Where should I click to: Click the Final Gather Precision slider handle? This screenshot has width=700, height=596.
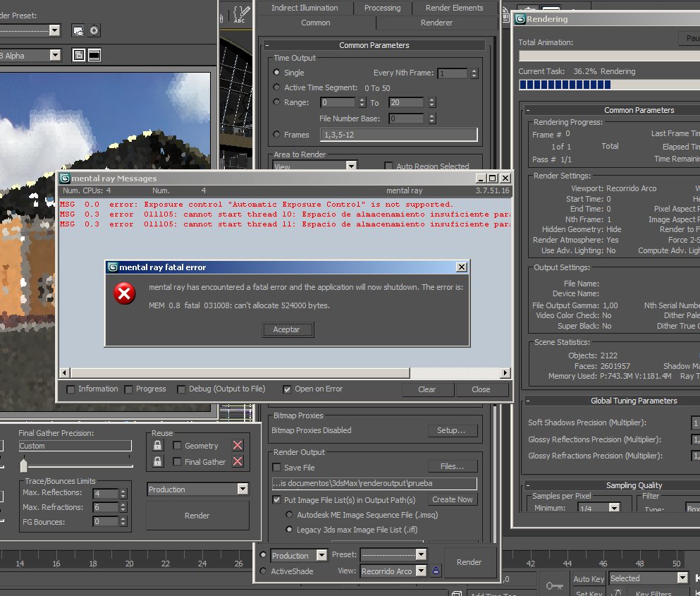coord(24,465)
